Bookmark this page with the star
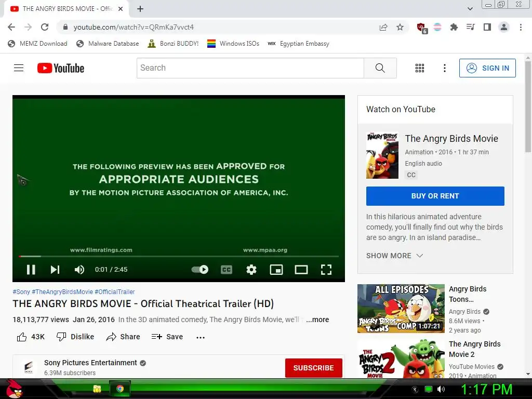This screenshot has height=399, width=532. (400, 27)
